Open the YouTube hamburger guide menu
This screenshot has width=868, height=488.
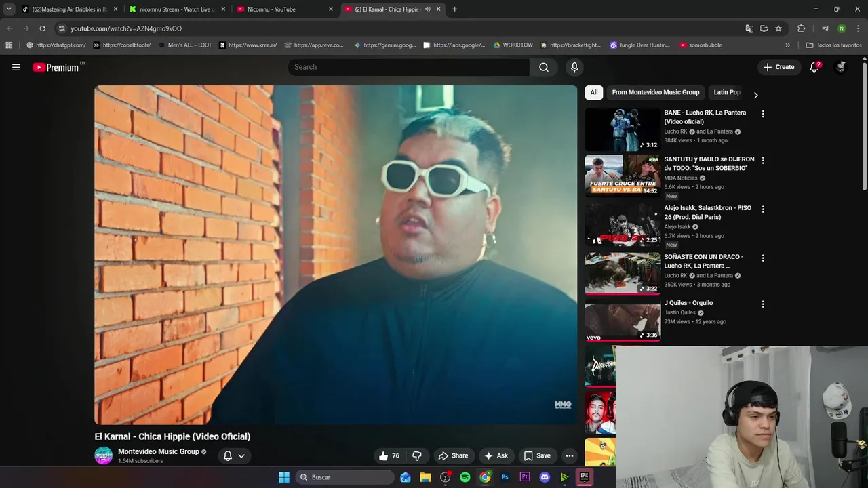click(16, 67)
